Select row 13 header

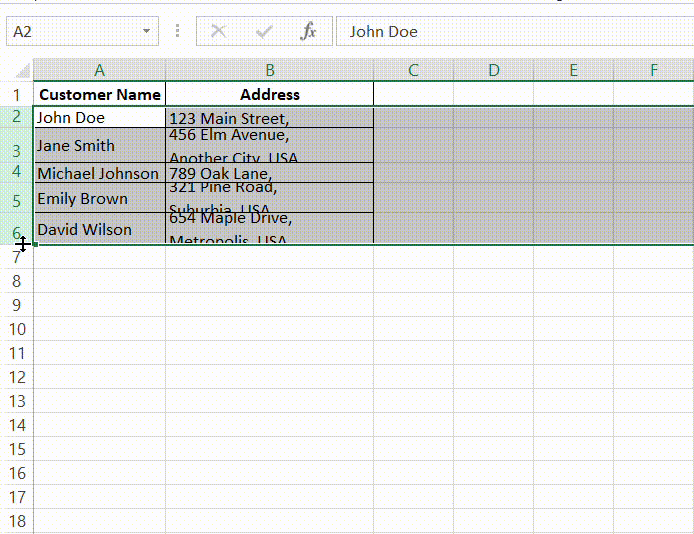(x=16, y=401)
